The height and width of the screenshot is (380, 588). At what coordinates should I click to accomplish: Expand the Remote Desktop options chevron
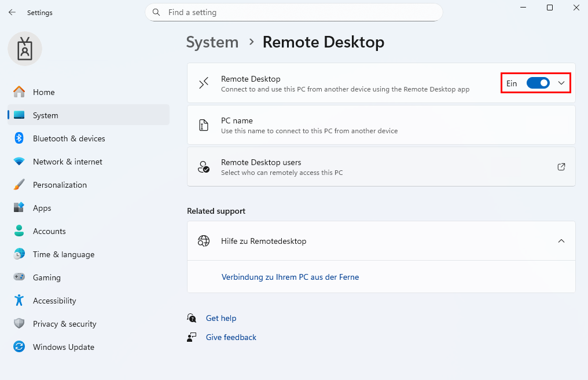pos(561,83)
